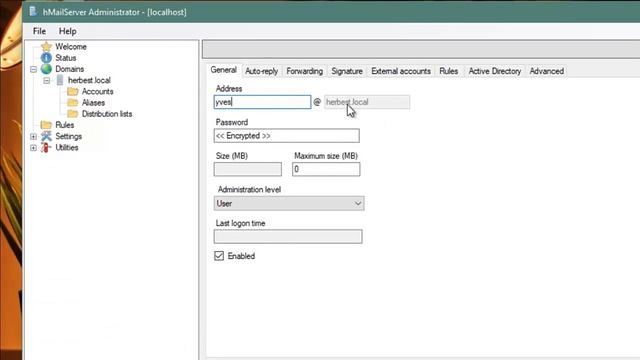The width and height of the screenshot is (640, 360).
Task: Click the Address input field containing yves
Action: 262,102
